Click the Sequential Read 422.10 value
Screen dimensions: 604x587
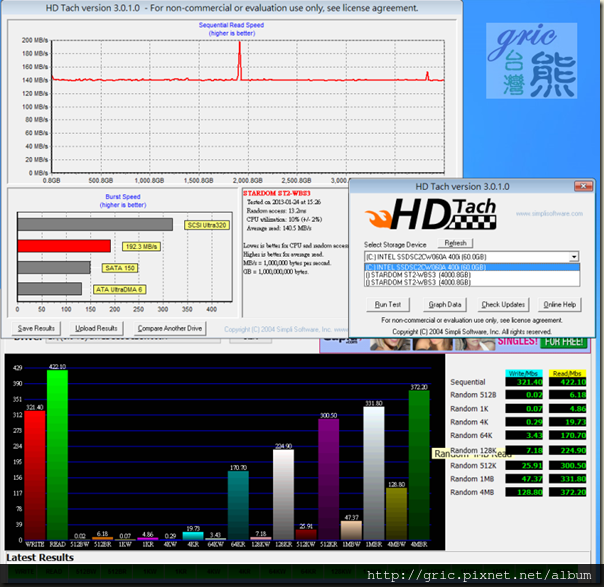pyautogui.click(x=567, y=382)
